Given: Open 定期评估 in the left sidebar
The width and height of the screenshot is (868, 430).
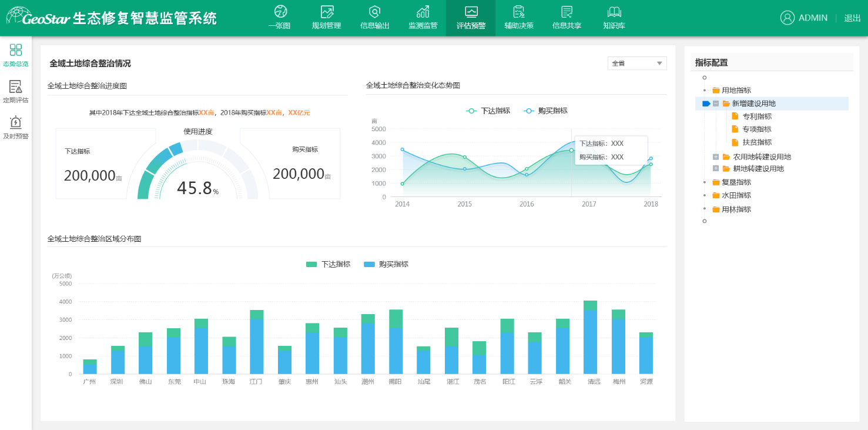Looking at the screenshot, I should point(16,91).
